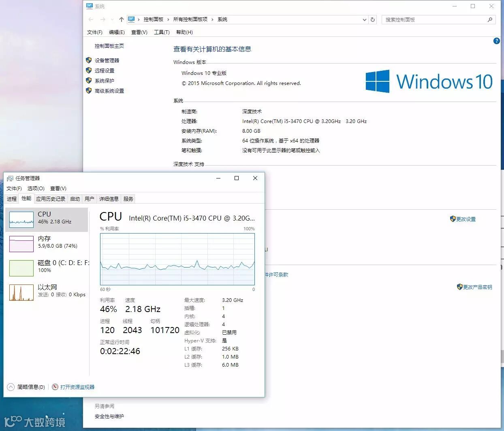Click the CPU utilization chart area
Screen dimensions: 504x431
177,259
